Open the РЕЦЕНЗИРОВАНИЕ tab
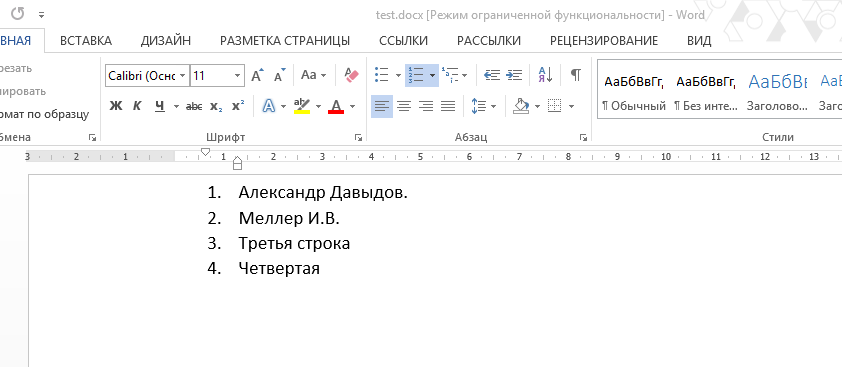Image resolution: width=842 pixels, height=367 pixels. 604,41
